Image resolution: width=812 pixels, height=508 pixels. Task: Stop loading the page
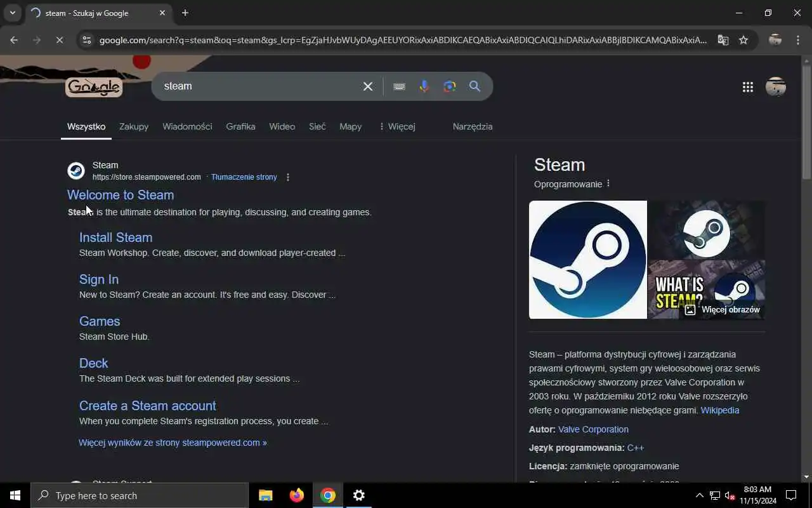tap(59, 40)
